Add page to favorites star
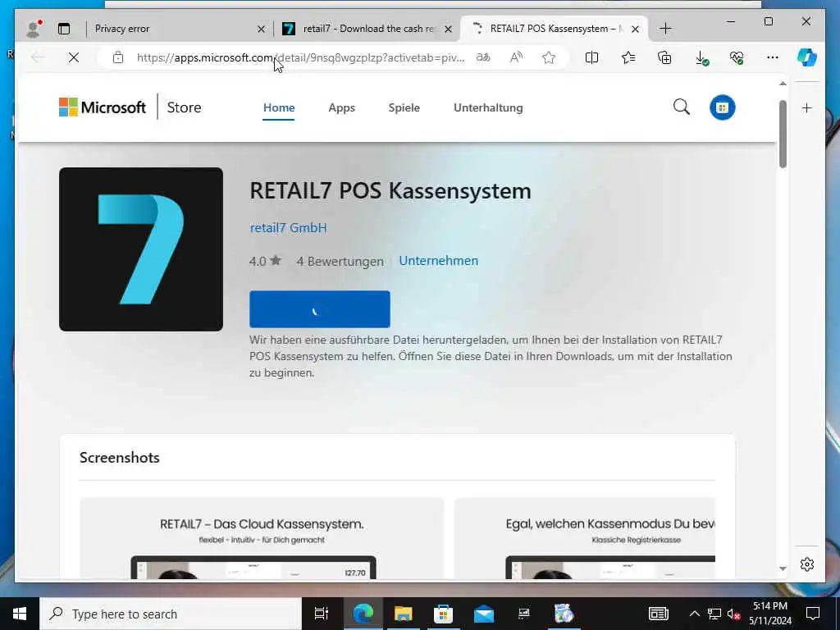840x630 pixels. pos(549,57)
